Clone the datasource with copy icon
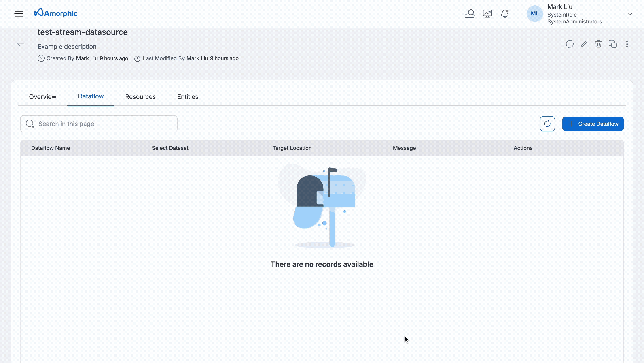This screenshot has height=363, width=644. (613, 44)
